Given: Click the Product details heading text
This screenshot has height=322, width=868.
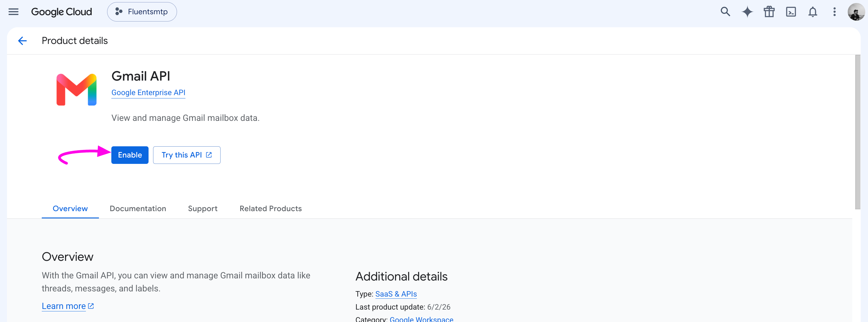Looking at the screenshot, I should [x=74, y=41].
